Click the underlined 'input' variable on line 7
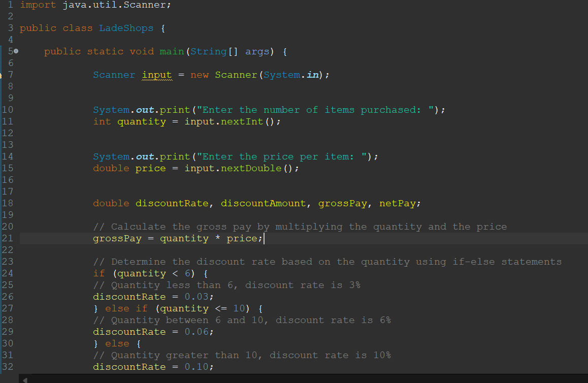588x383 pixels. pos(157,75)
